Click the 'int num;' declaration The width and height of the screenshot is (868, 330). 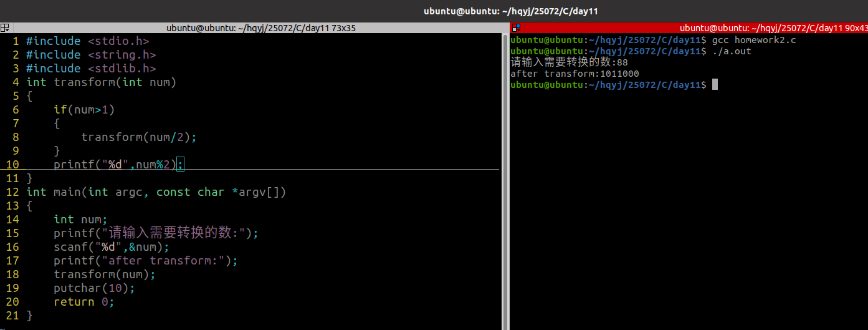click(x=80, y=220)
